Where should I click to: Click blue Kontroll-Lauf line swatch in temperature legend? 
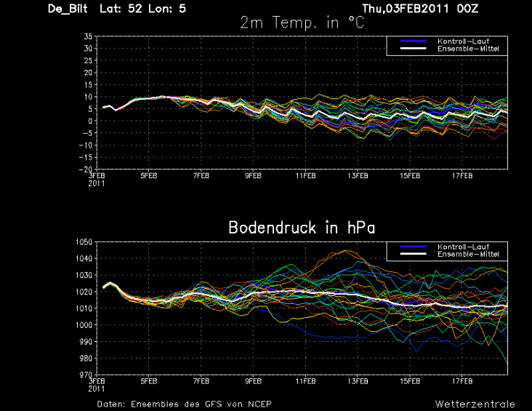click(414, 41)
